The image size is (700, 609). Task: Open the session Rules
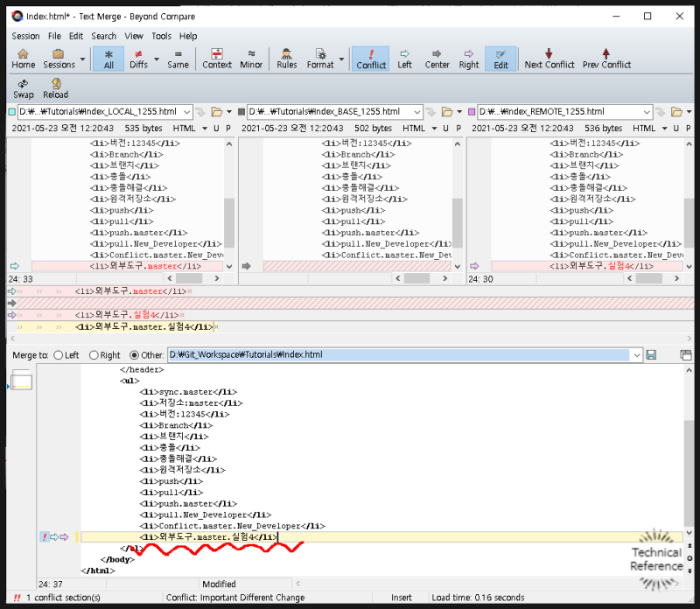(x=285, y=58)
